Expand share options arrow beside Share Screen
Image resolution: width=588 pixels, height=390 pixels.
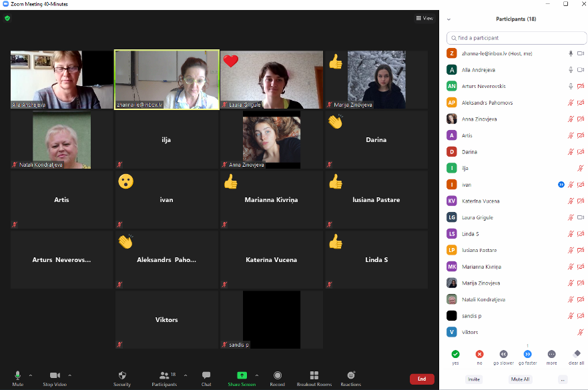257,375
